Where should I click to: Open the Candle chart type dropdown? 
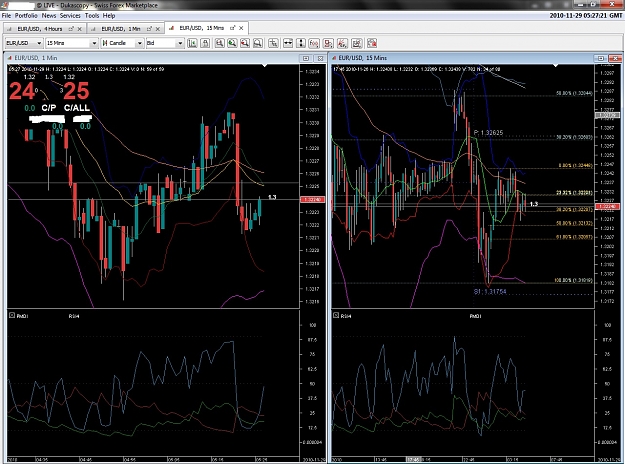coord(122,43)
